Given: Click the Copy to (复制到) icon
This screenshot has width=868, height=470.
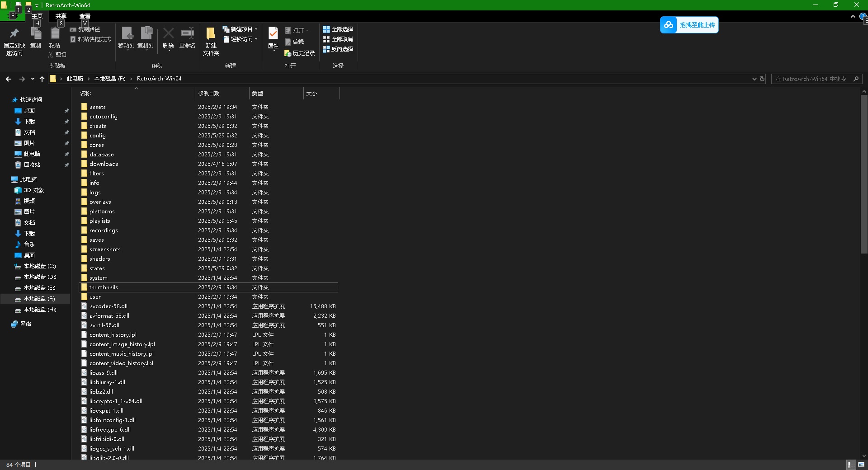Looking at the screenshot, I should point(146,33).
